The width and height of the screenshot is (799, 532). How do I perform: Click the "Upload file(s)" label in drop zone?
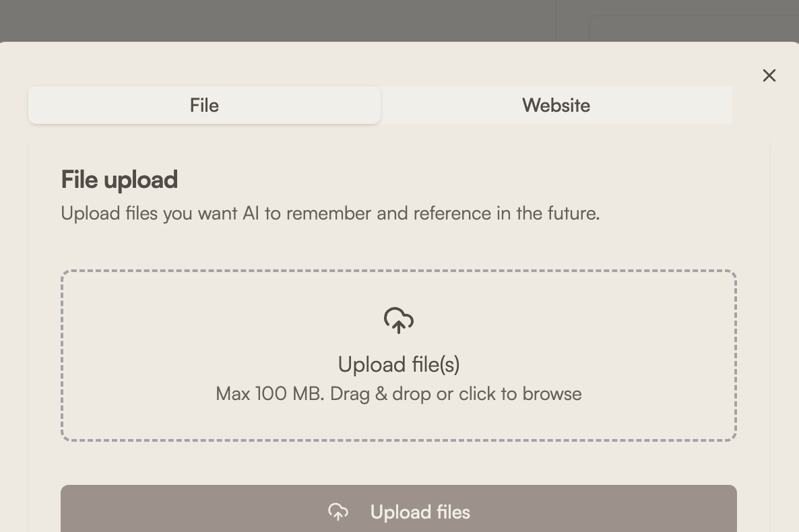[x=399, y=364]
